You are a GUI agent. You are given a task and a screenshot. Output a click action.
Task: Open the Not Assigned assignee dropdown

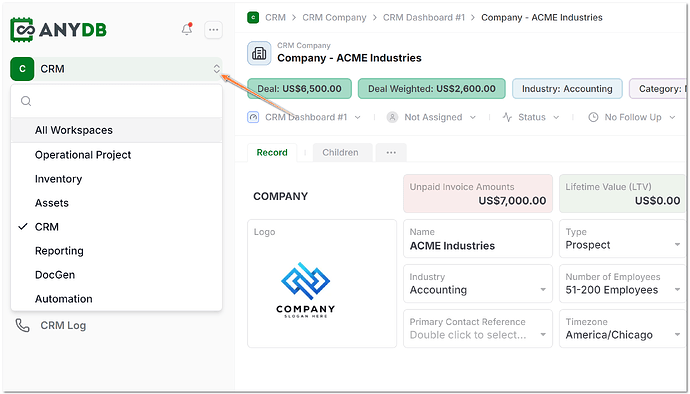tap(473, 118)
